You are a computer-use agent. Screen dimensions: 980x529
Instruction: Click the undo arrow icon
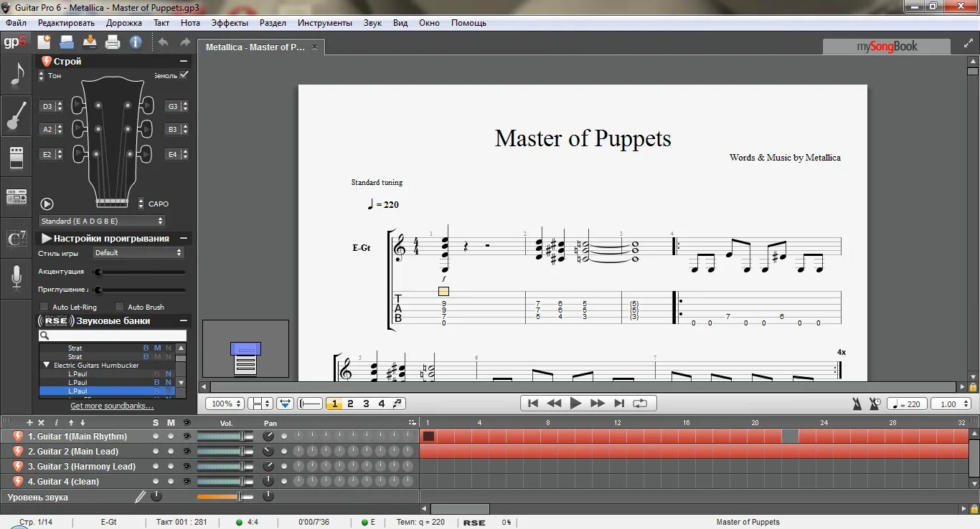click(x=164, y=42)
